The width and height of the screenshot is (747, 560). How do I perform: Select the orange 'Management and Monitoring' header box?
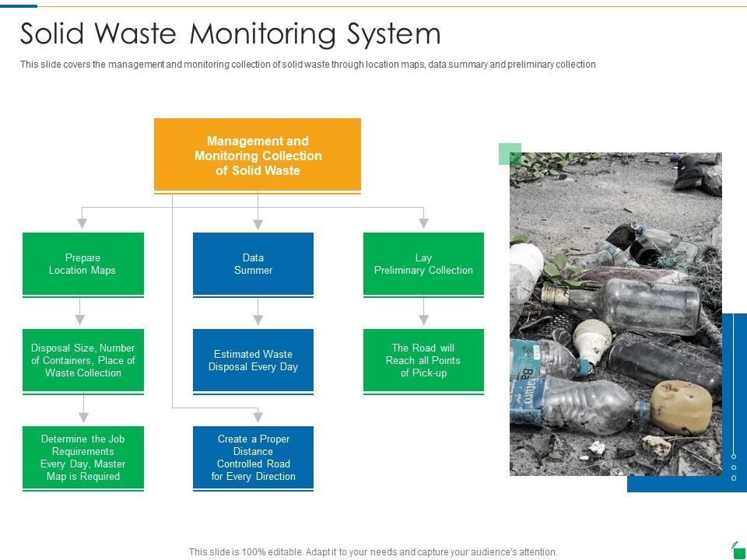(x=258, y=155)
